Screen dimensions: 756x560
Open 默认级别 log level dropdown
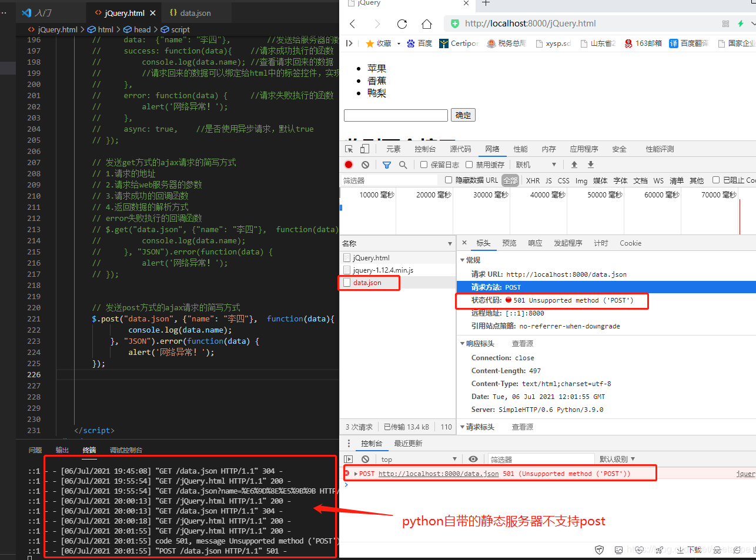[x=617, y=460]
